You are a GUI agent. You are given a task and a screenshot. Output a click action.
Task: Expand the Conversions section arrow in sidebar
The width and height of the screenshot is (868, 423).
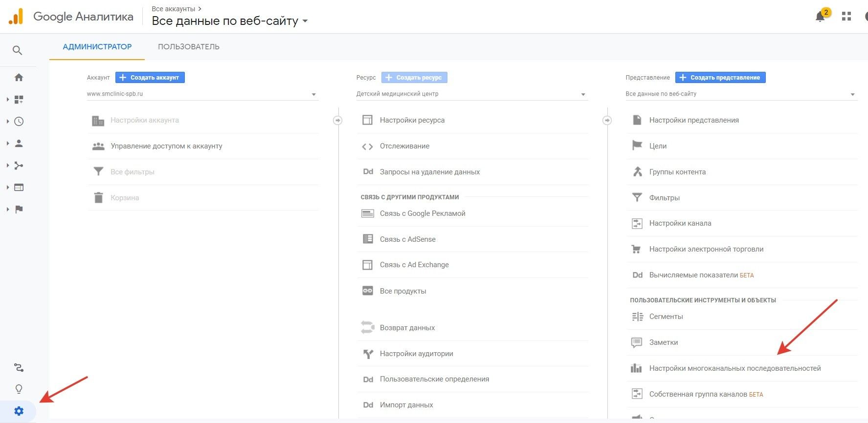coord(7,210)
